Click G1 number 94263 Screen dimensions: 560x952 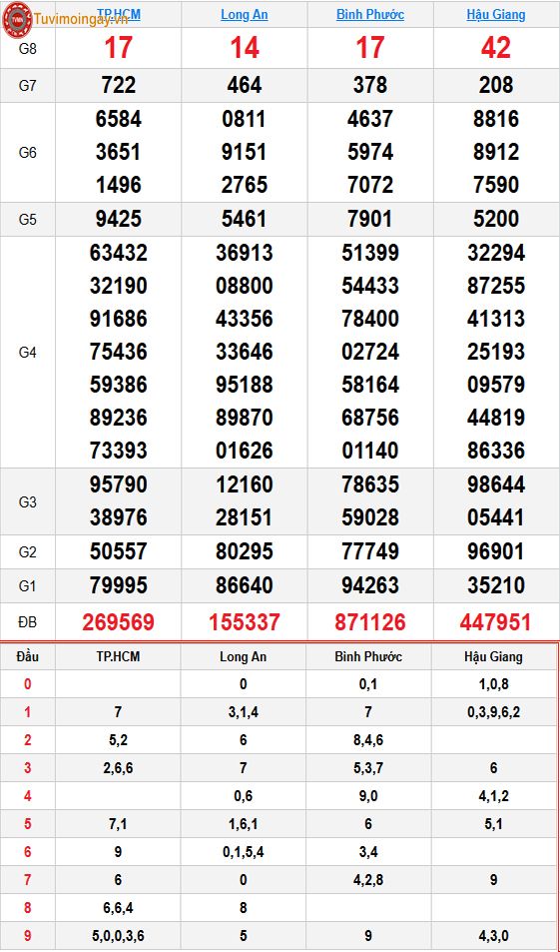pos(370,585)
